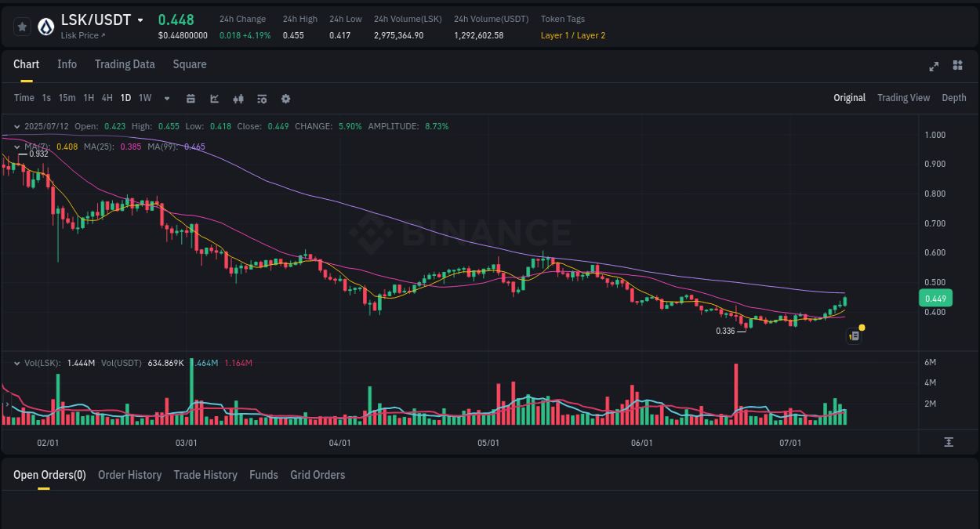Open the candlestick chart type icon
The width and height of the screenshot is (980, 529).
pyautogui.click(x=238, y=98)
